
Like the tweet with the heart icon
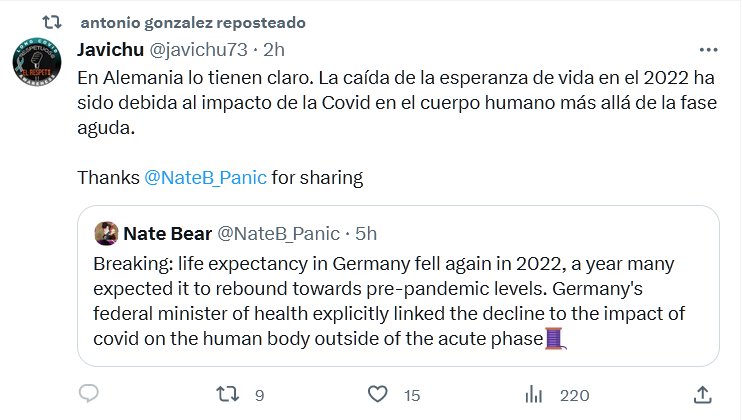coord(379,395)
